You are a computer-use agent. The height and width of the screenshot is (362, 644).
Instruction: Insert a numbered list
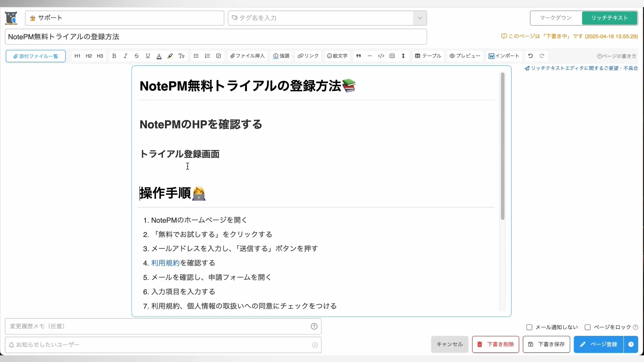pos(207,56)
